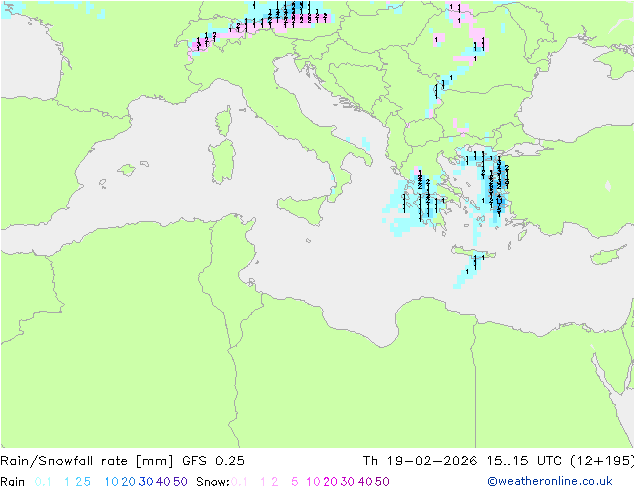Pick the Snow legend 50 value
This screenshot has height=490, width=634.
[382, 482]
